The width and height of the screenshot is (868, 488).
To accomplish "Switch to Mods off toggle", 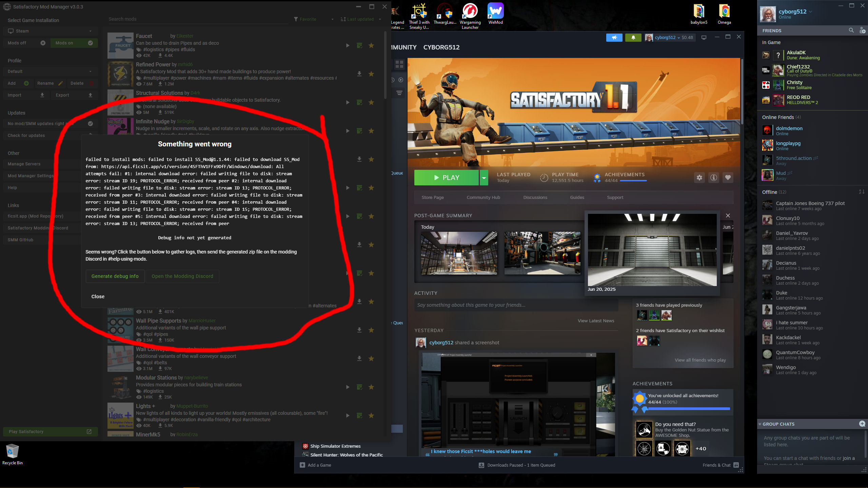I will (26, 43).
